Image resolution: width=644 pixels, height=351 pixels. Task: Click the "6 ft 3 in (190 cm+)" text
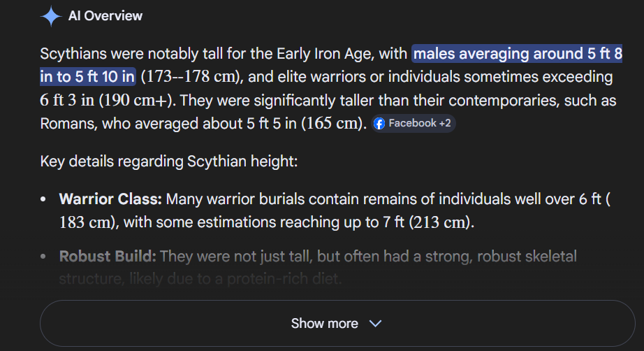(105, 99)
